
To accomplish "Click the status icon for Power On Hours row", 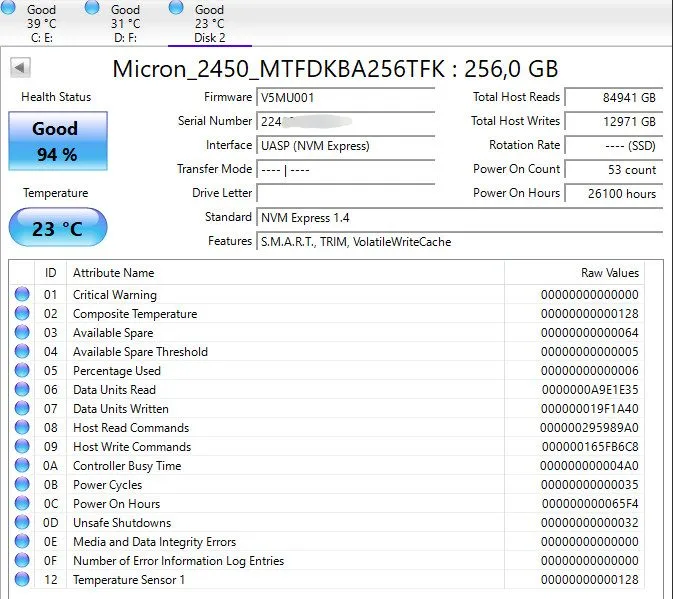I will point(22,503).
